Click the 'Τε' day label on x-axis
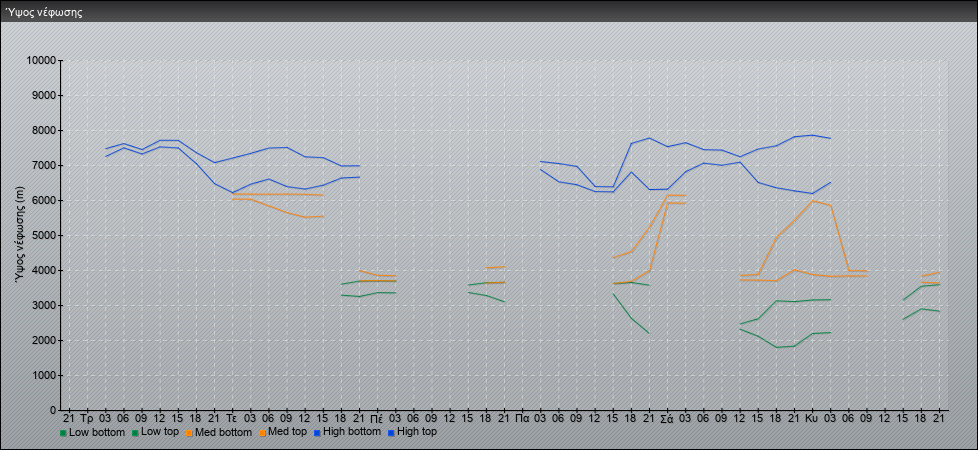Image resolution: width=978 pixels, height=450 pixels. (232, 418)
